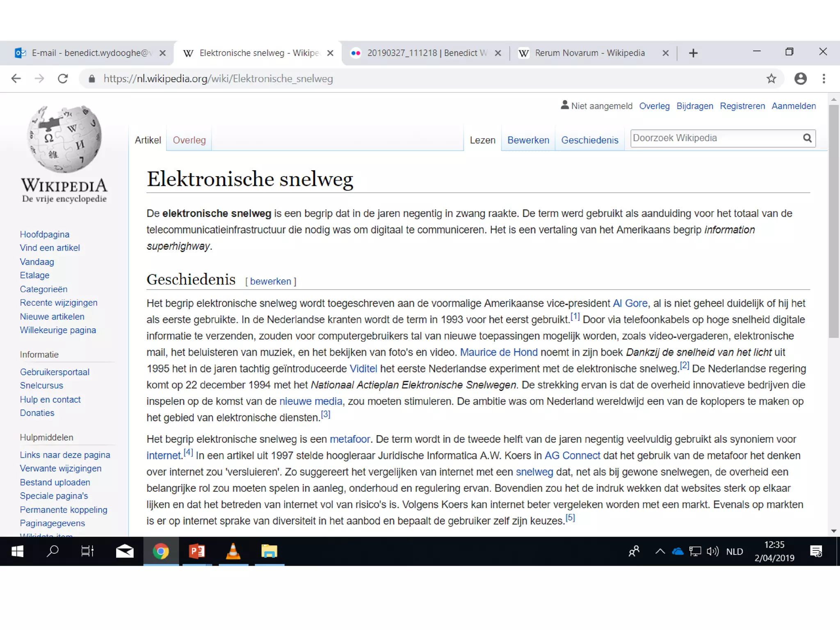The image size is (840, 630).
Task: Bookmark this page with the star icon
Action: (772, 78)
